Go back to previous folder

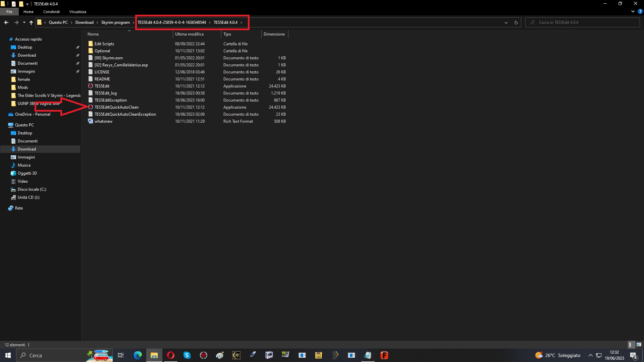click(x=6, y=22)
